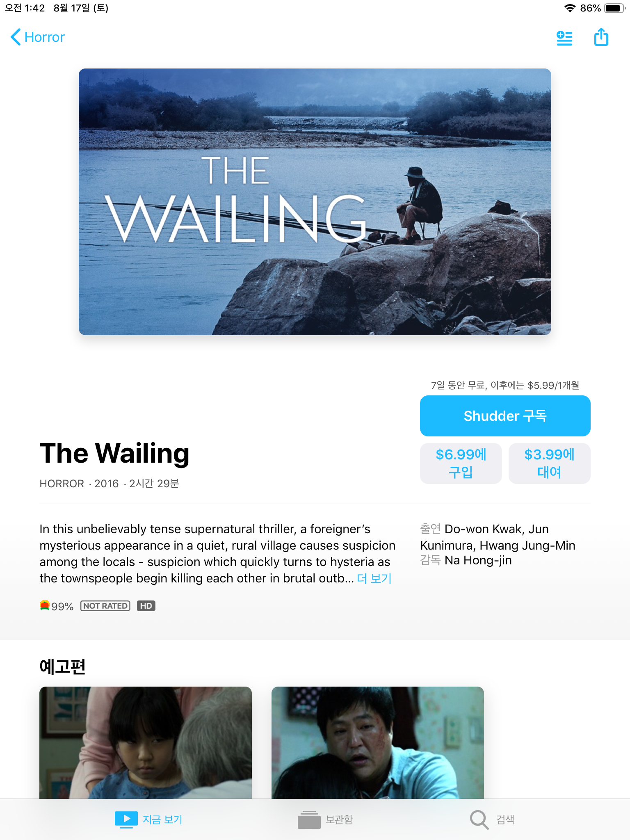Open the 보관함 library icon

click(x=309, y=819)
